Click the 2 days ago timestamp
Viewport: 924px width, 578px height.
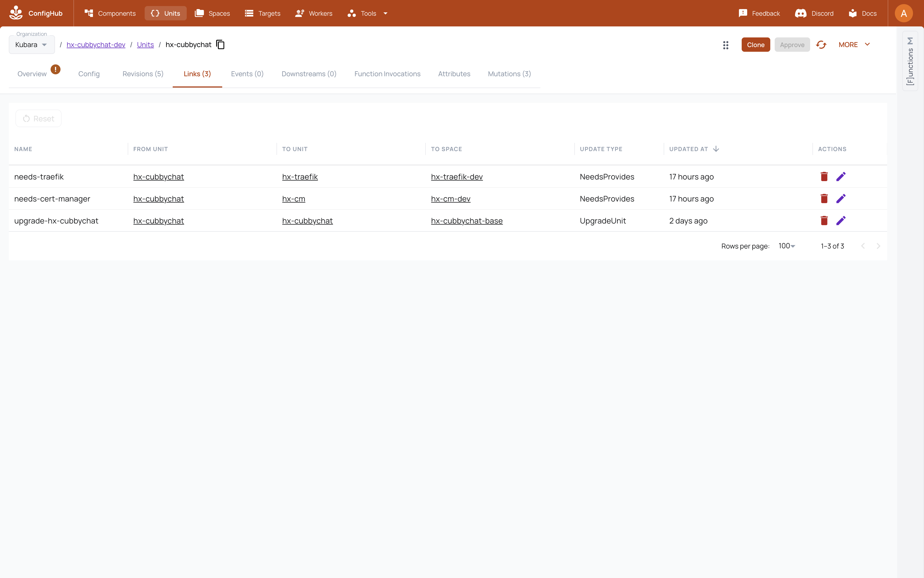[688, 221]
